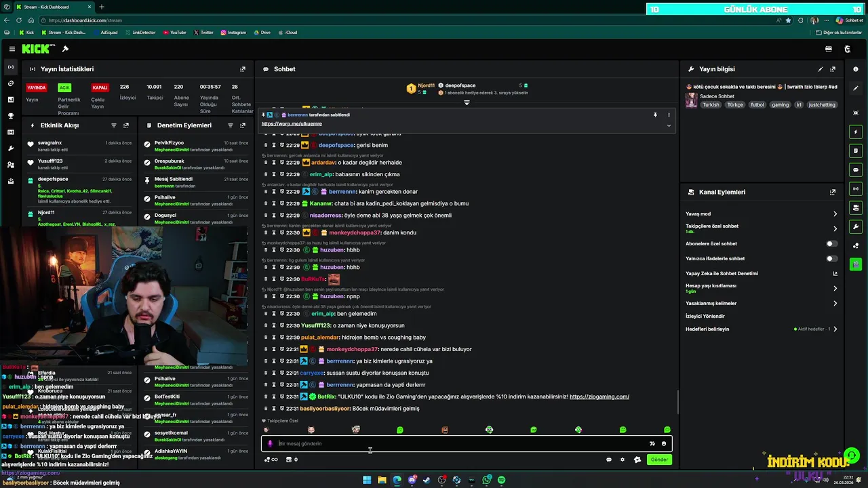868x488 pixels.
Task: Open the AdSquad bookmark
Action: coord(105,33)
